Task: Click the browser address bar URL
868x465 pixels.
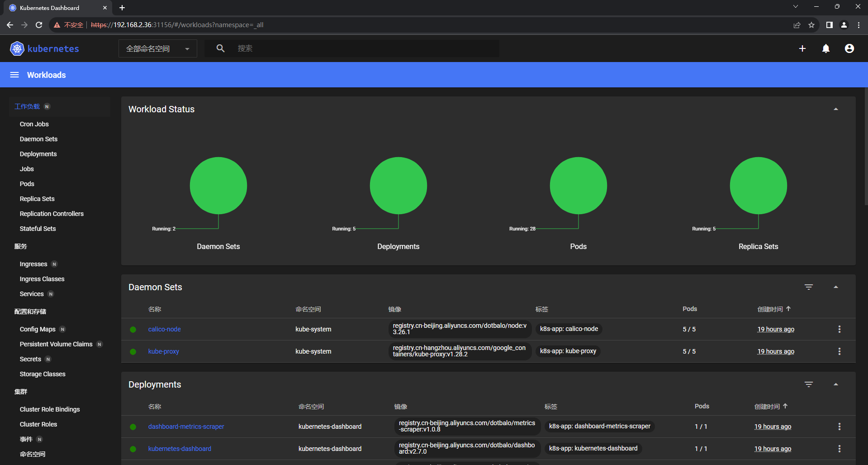Action: tap(177, 25)
